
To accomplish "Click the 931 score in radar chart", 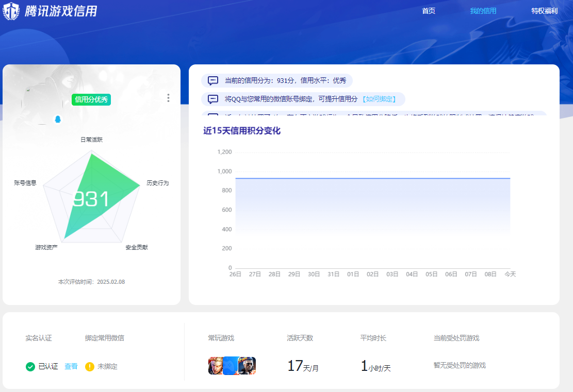I will pos(91,199).
